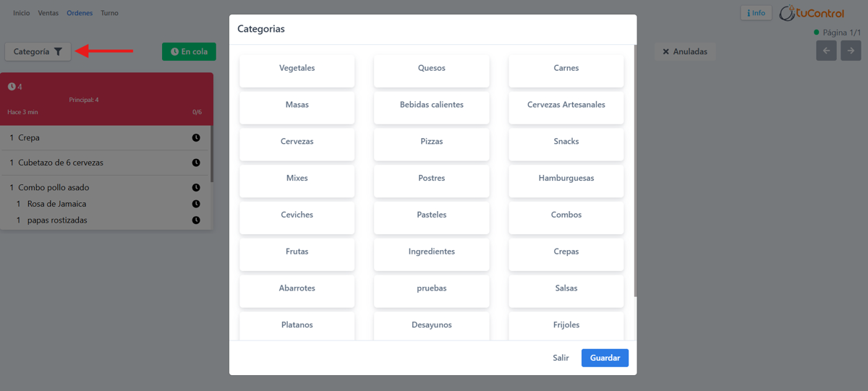Click clock icon on Combo pollo asado row
Screen dimensions: 868x391
point(196,188)
